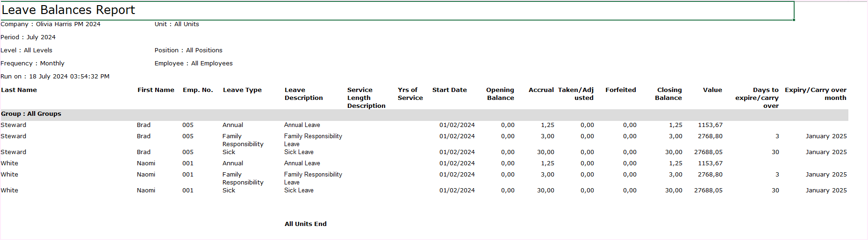Select the Position All Positions cell

(x=188, y=50)
